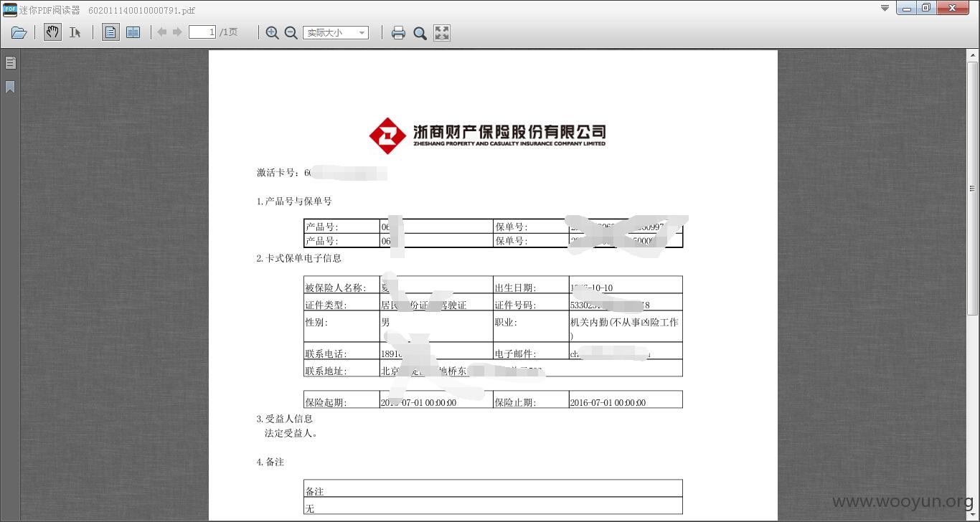Open the search tool
The image size is (980, 522).
(420, 32)
